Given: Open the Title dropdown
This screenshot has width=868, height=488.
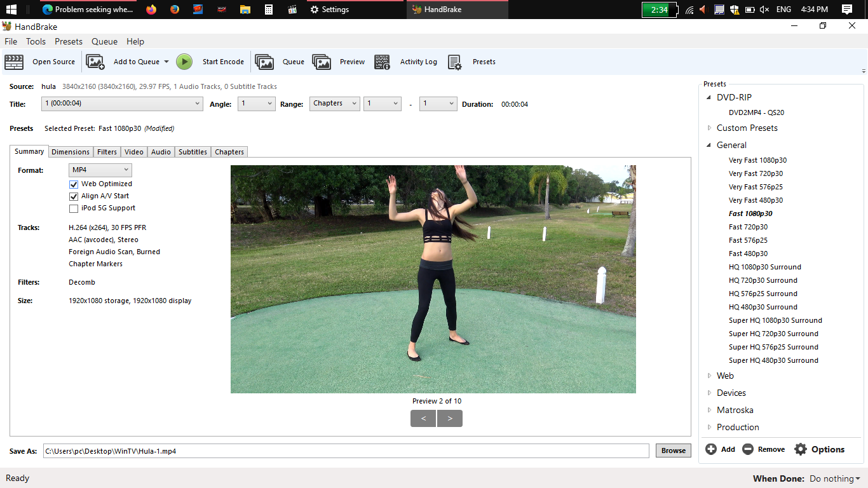Looking at the screenshot, I should click(x=123, y=104).
